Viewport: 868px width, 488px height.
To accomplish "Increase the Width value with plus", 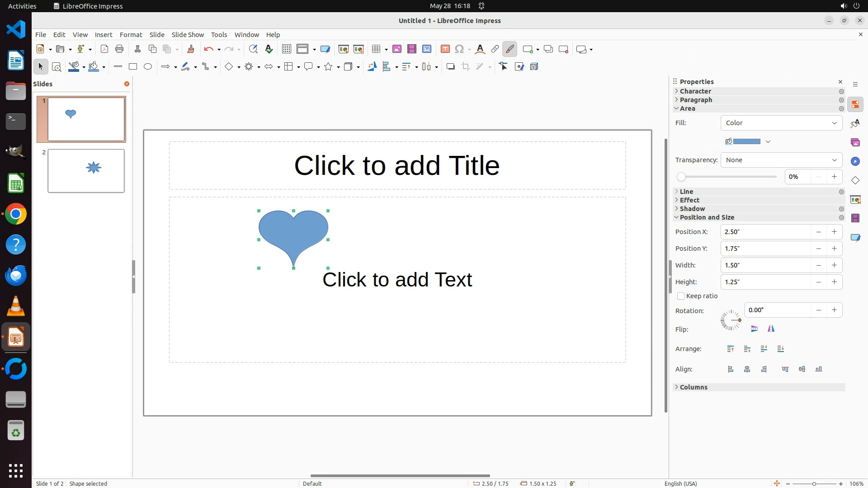I will pyautogui.click(x=834, y=265).
